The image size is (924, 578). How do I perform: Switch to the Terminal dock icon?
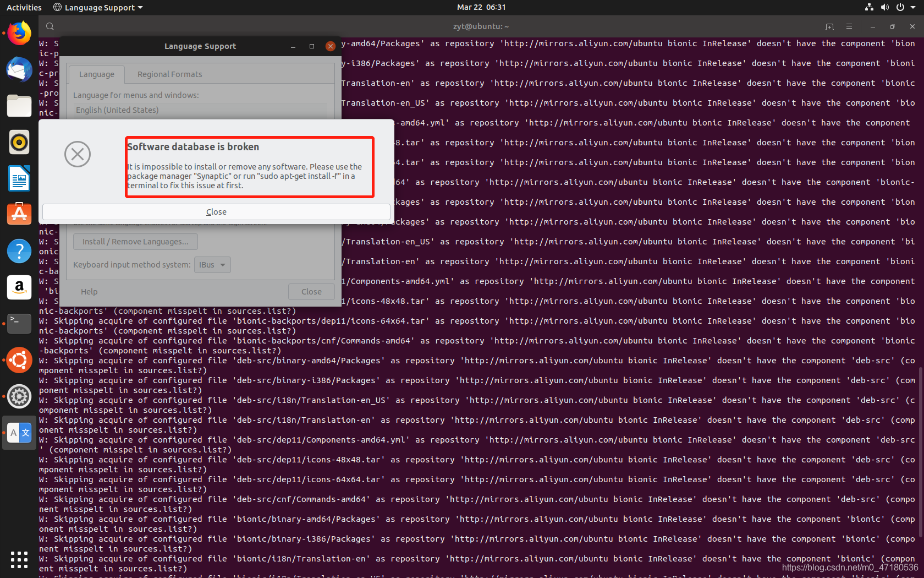[19, 323]
